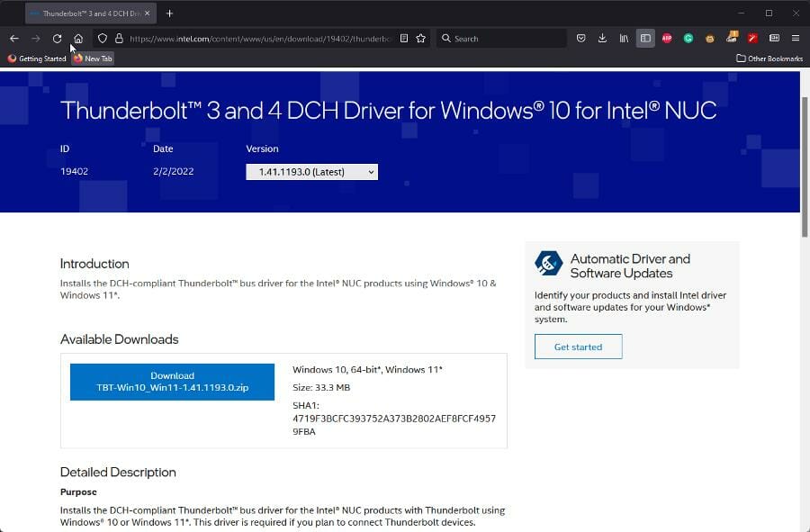Reload the current Intel page
The image size is (810, 532).
tap(57, 38)
